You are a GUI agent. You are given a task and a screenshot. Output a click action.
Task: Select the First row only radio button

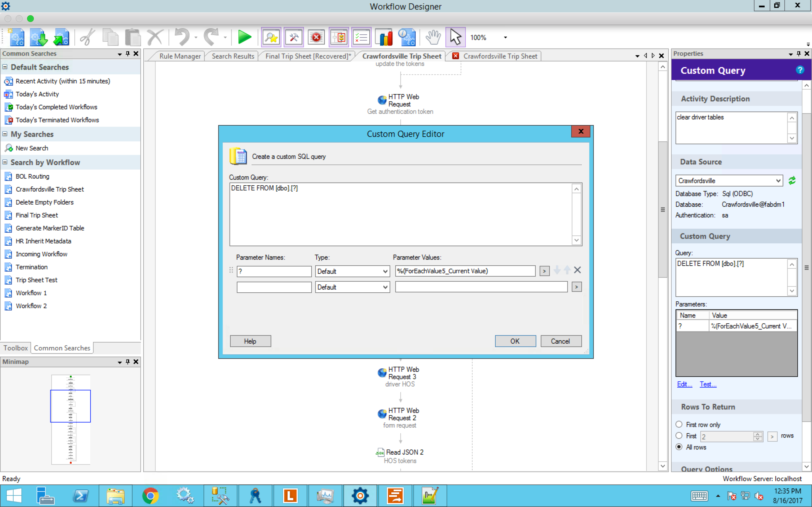pyautogui.click(x=679, y=424)
